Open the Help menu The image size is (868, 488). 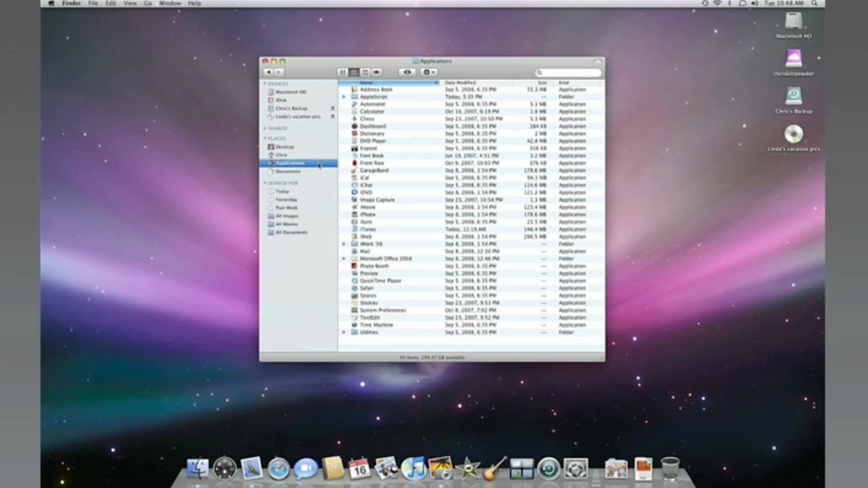[x=195, y=3]
